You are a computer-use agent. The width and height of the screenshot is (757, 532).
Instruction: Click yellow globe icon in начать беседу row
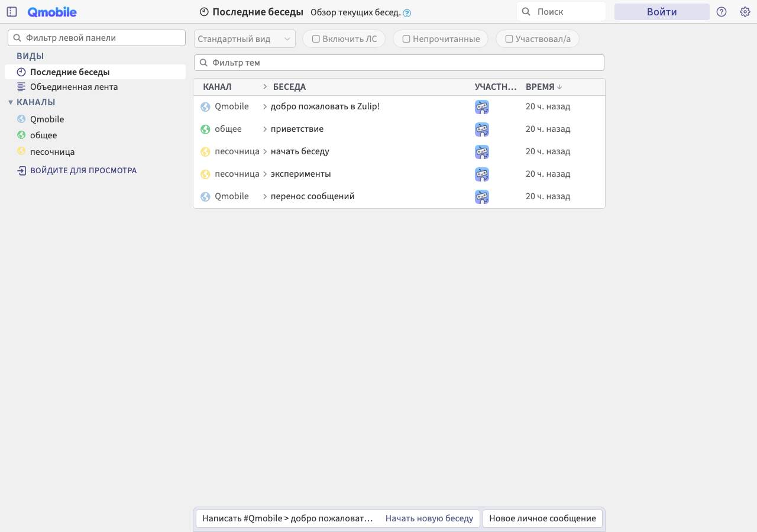tap(205, 152)
